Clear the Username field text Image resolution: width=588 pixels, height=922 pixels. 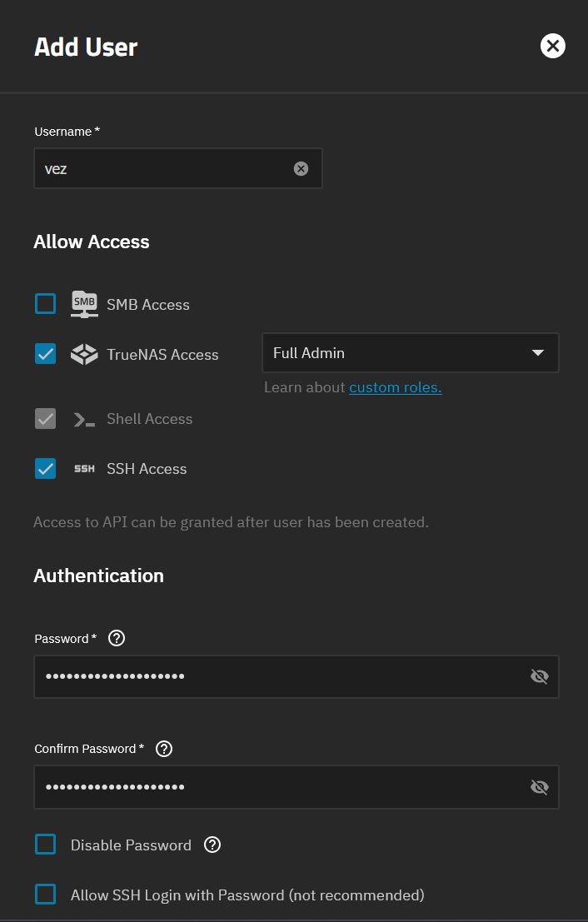301,169
